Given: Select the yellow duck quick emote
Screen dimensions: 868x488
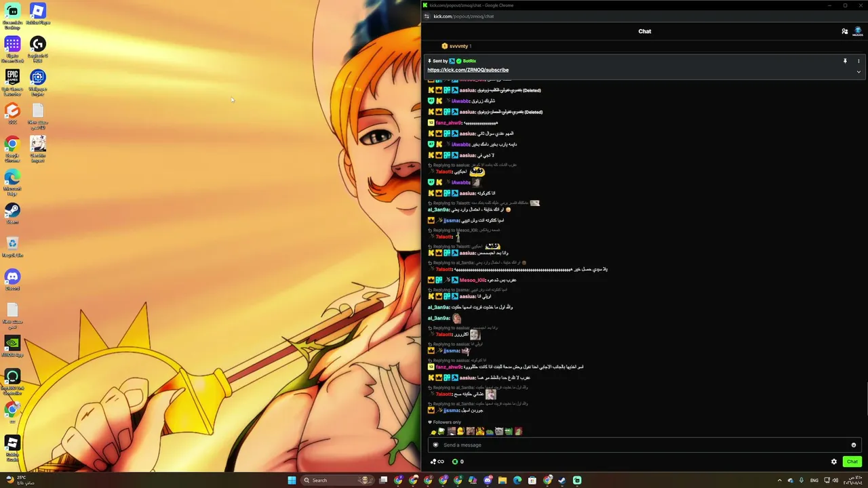Looking at the screenshot, I should click(460, 431).
